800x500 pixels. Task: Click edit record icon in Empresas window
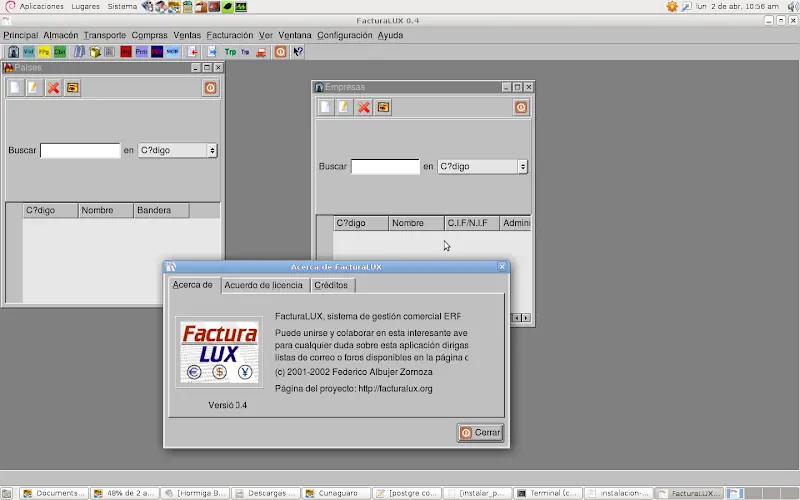[344, 107]
